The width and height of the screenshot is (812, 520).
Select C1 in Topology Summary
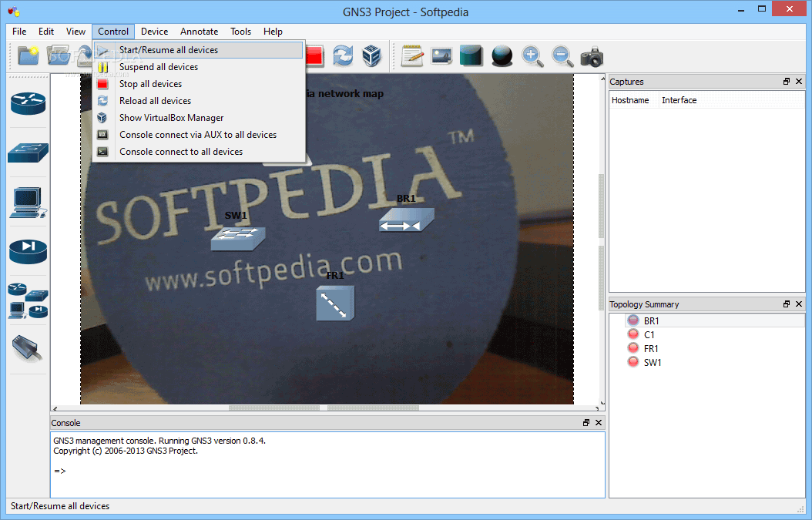(707, 334)
